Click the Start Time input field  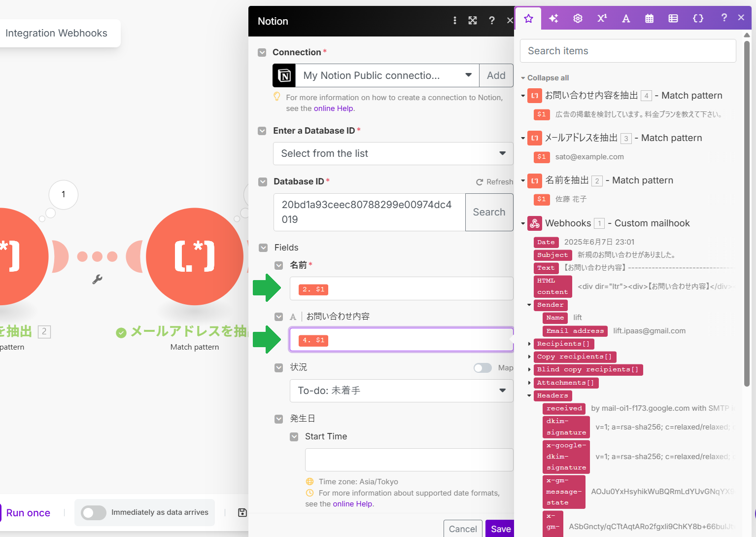pos(409,460)
